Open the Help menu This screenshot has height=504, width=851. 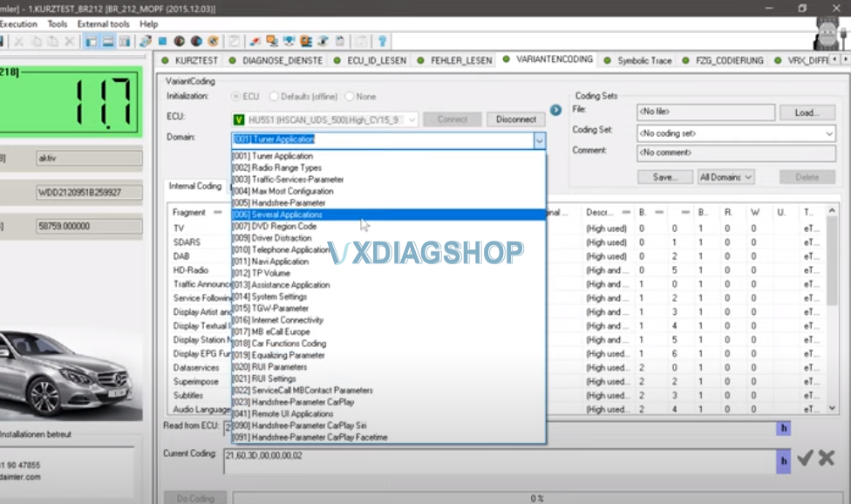click(149, 24)
